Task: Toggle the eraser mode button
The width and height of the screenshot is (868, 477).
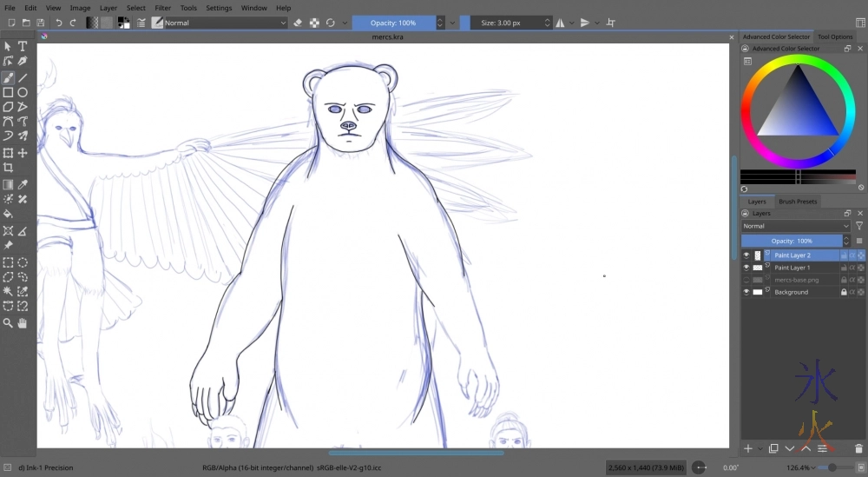Action: point(298,23)
